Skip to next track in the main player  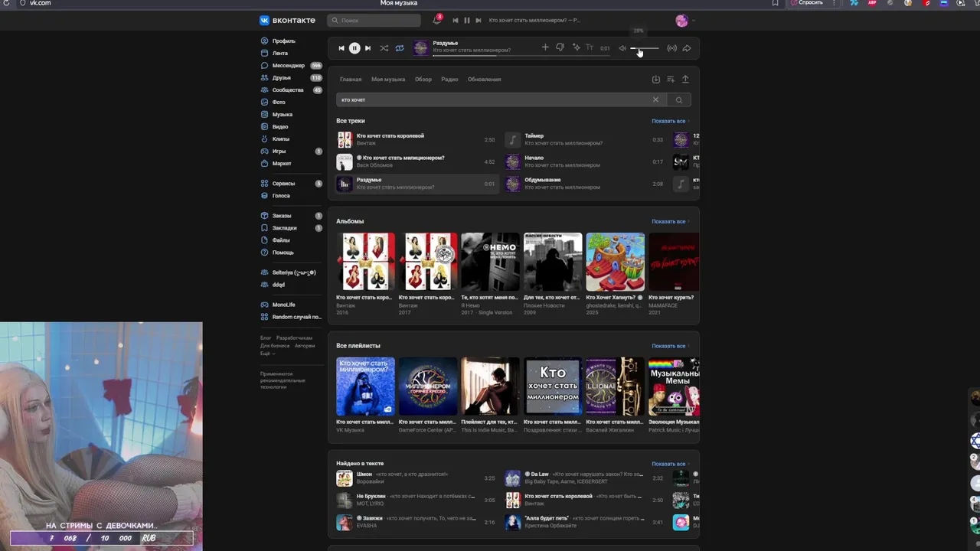(x=367, y=48)
